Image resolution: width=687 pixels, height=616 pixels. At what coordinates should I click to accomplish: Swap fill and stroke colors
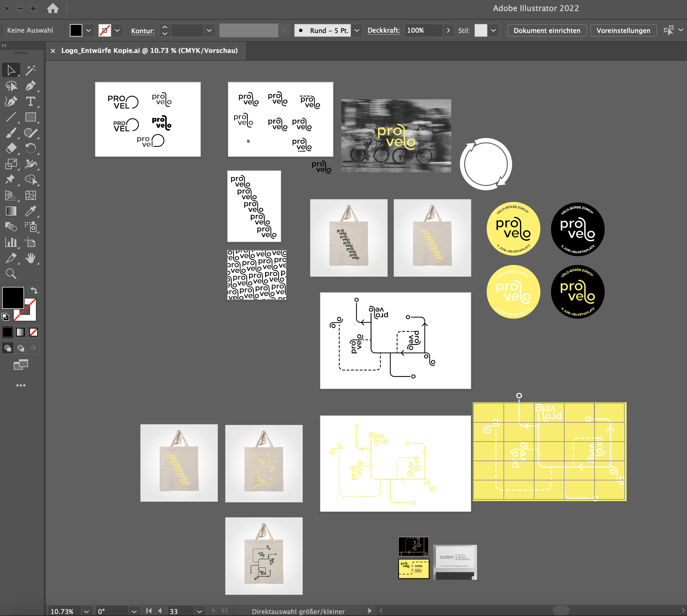[34, 290]
